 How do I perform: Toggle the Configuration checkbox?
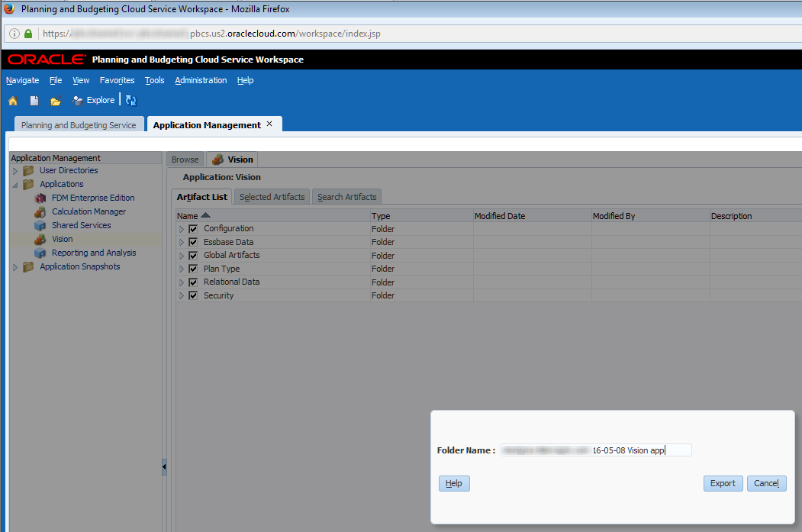point(193,229)
